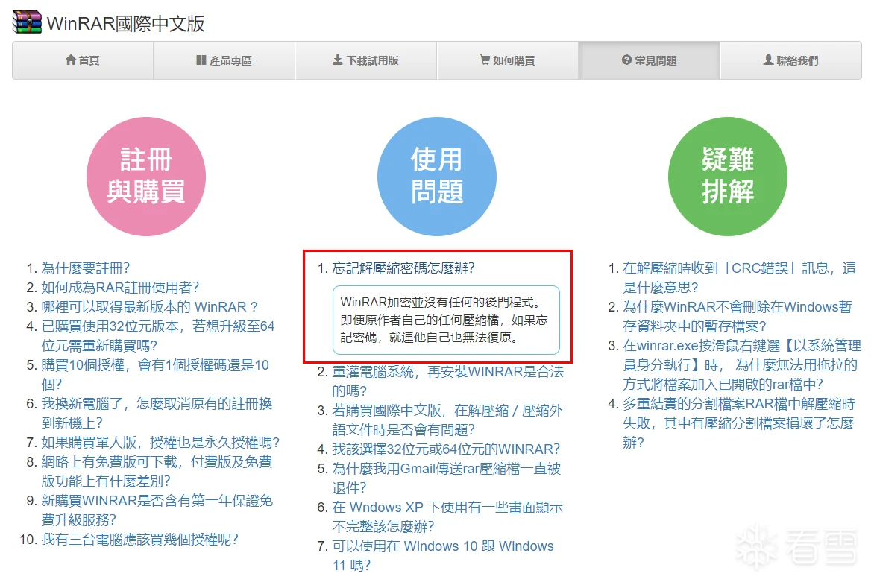Screen dimensions: 874x588
Task: Expand 付費版及免費版 difference question
Action: click(157, 471)
